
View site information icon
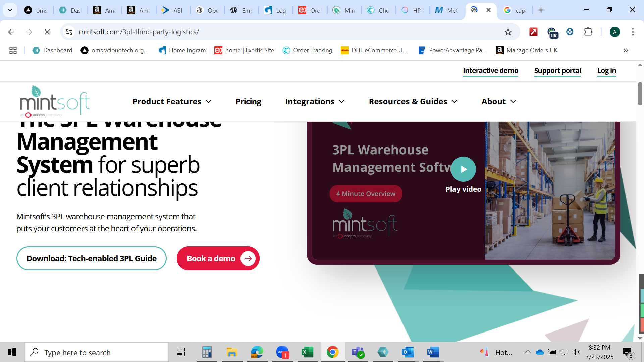click(x=69, y=32)
